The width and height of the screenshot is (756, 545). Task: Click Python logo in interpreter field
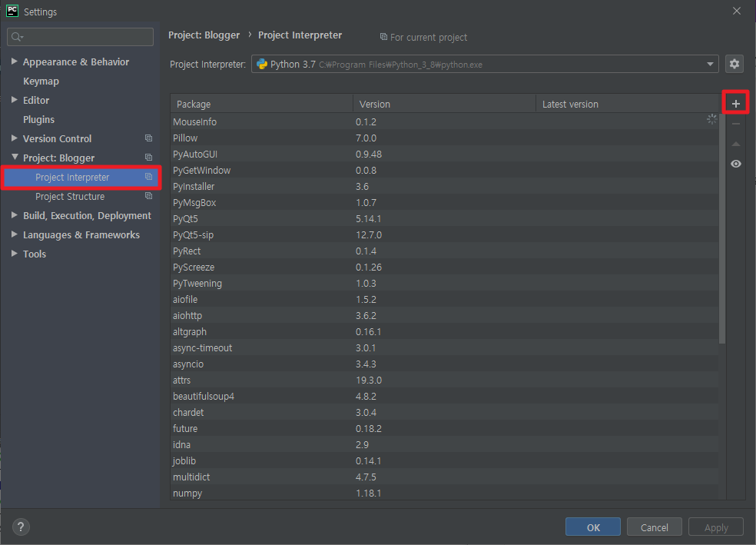point(262,64)
